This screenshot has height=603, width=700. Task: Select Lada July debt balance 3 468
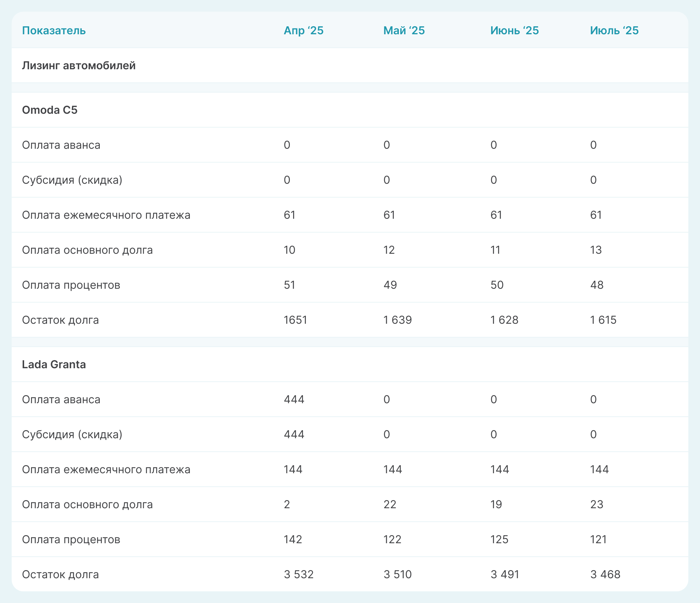coord(605,575)
